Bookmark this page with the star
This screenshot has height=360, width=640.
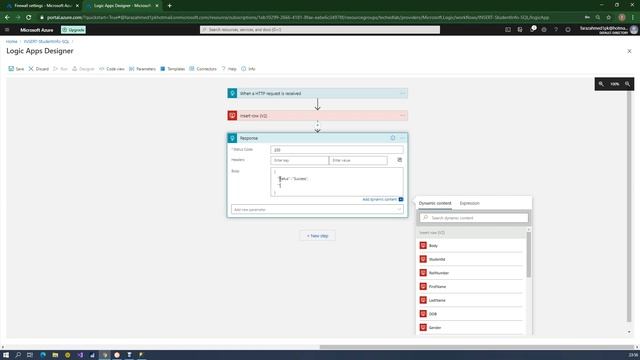609,18
